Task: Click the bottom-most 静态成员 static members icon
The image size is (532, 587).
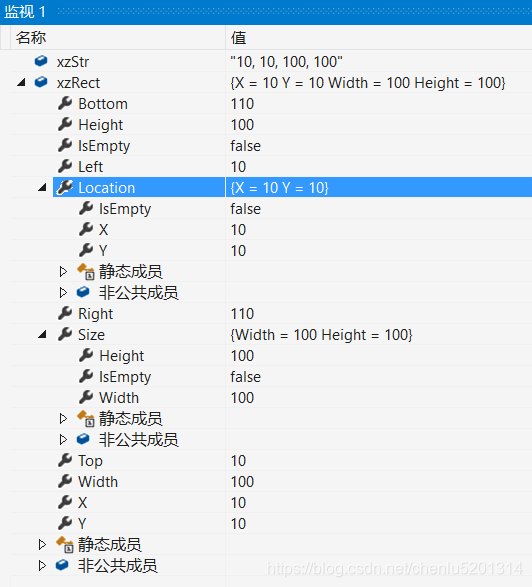Action: pyautogui.click(x=65, y=544)
